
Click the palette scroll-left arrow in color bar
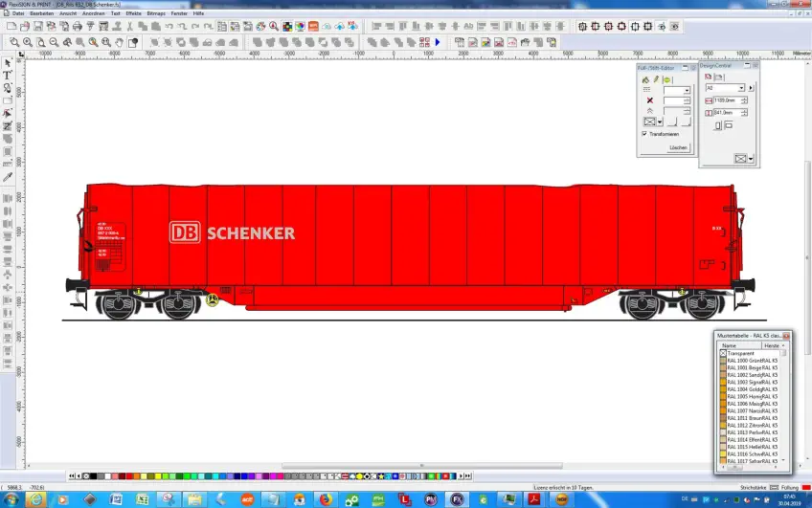[79, 475]
